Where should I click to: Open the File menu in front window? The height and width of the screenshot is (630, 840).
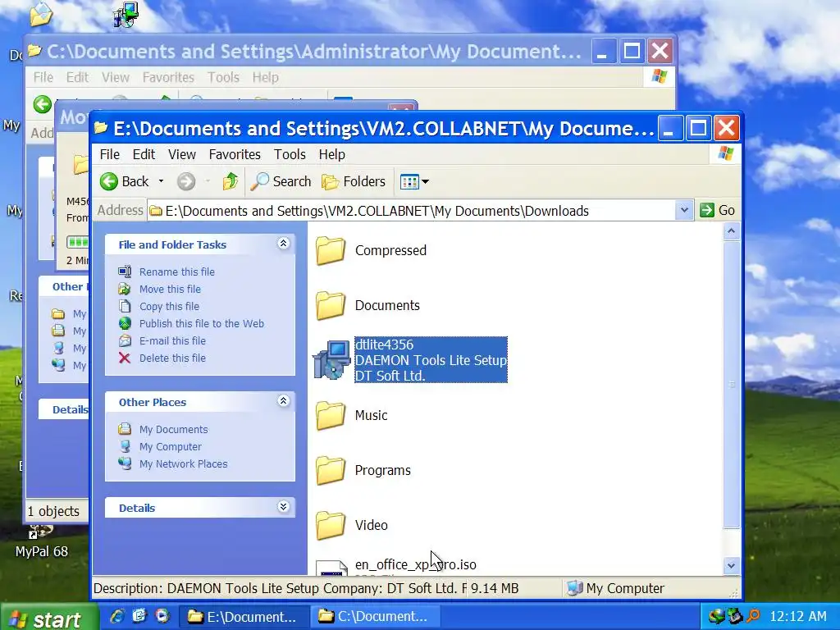click(x=109, y=154)
